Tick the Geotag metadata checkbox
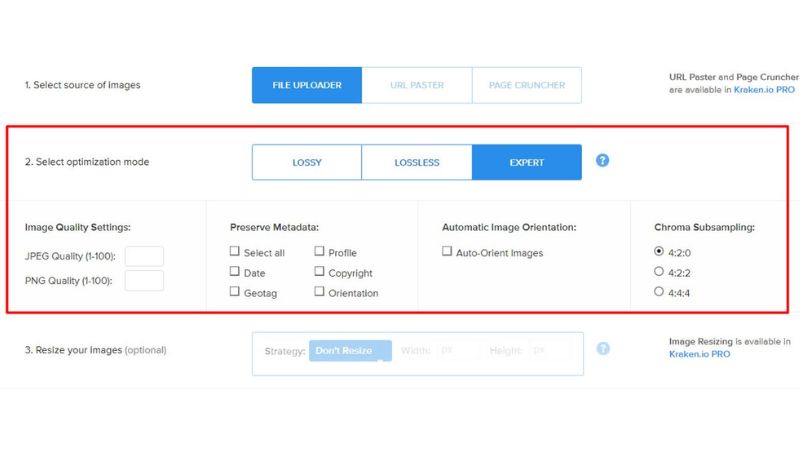Image resolution: width=800 pixels, height=450 pixels. [x=234, y=291]
